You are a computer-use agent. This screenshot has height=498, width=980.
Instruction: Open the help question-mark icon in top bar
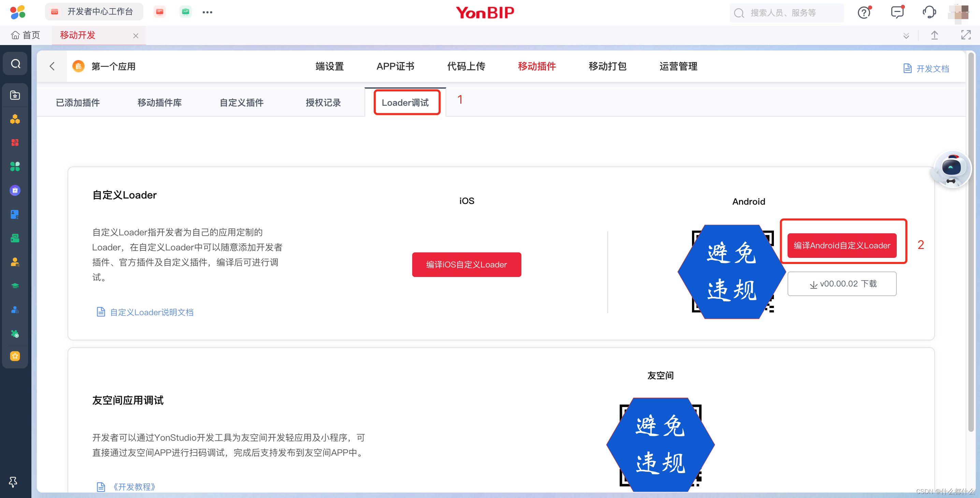click(864, 13)
